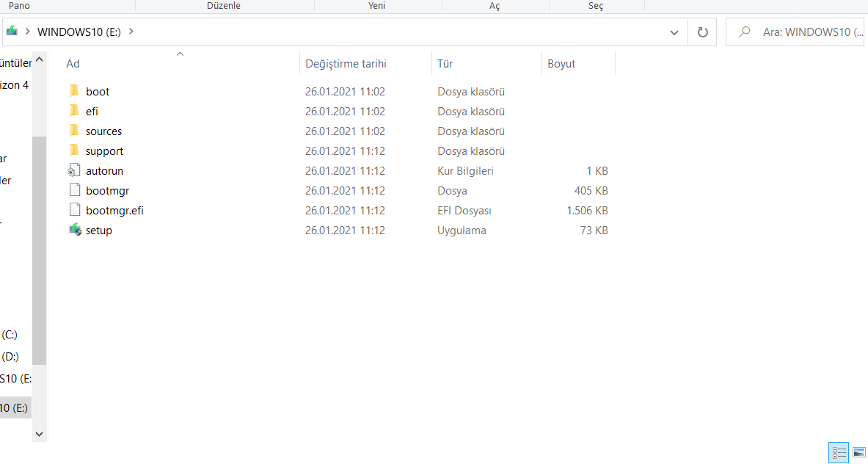Viewport: 868px width, 464px height.
Task: Refresh the current folder view
Action: pos(702,32)
